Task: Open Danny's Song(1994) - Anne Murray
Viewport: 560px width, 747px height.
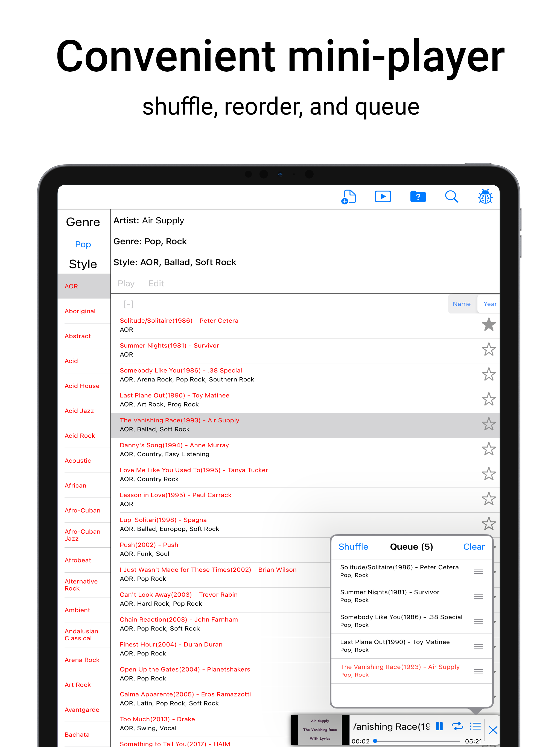Action: 305,450
